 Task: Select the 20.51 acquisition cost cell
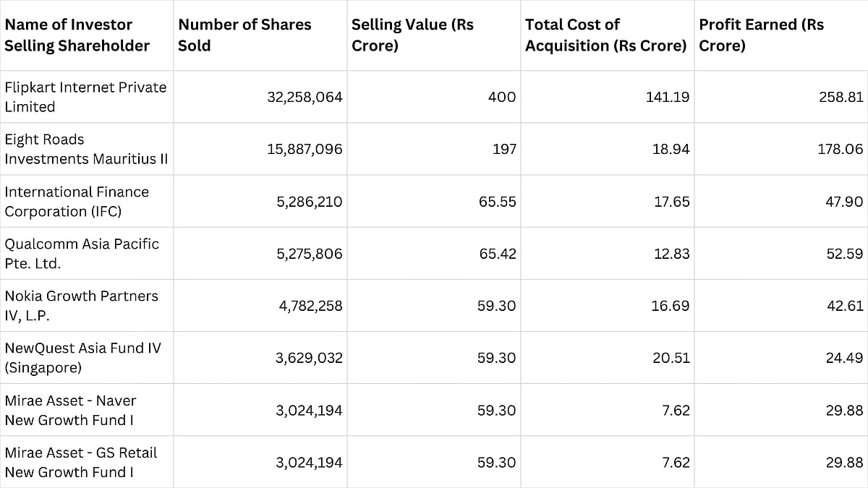coord(671,358)
